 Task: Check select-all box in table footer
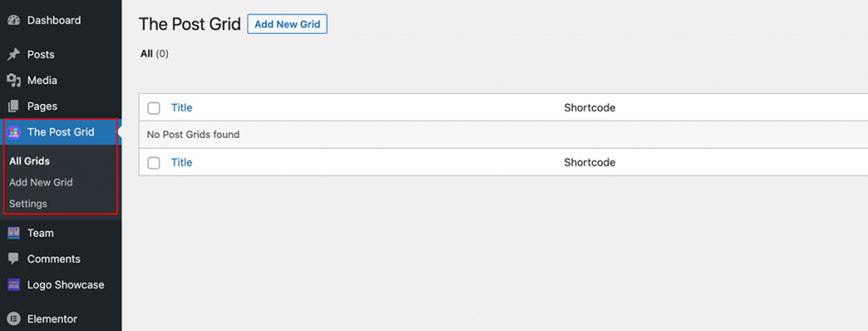click(x=154, y=163)
